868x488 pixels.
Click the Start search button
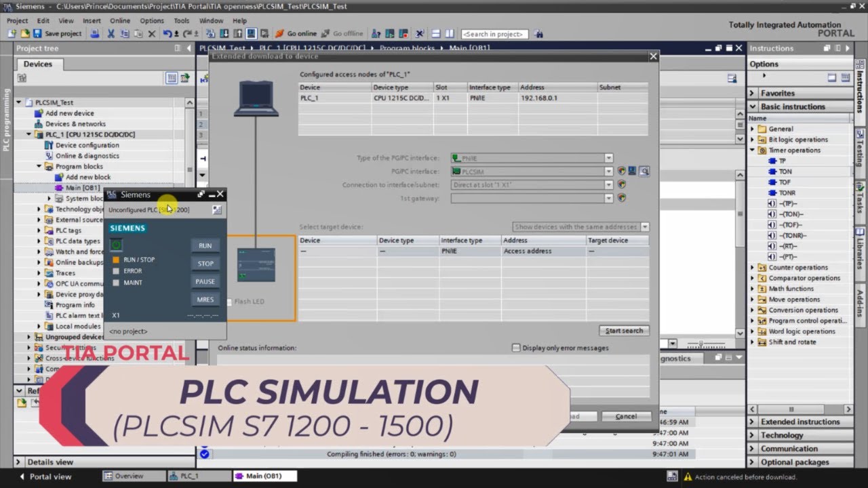click(x=624, y=331)
